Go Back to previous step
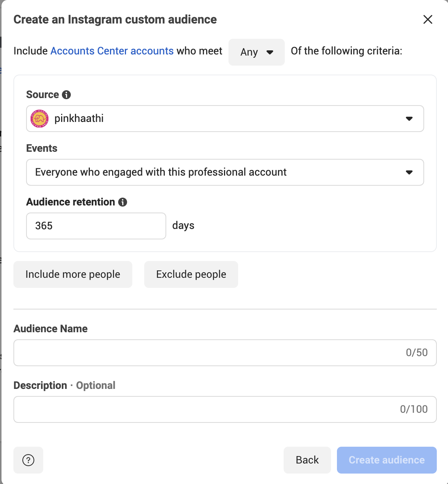The image size is (448, 484). pos(307,460)
